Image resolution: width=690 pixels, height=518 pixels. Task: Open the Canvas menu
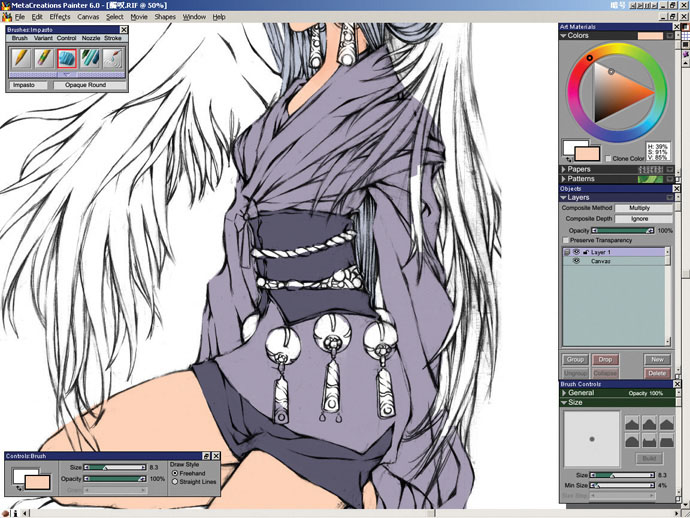tap(88, 17)
